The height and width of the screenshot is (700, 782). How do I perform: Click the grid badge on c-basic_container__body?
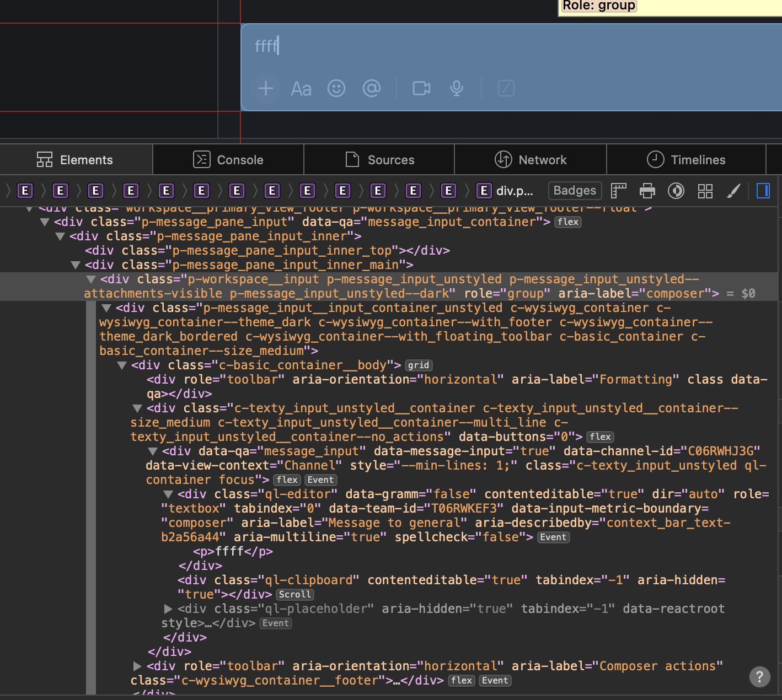419,365
